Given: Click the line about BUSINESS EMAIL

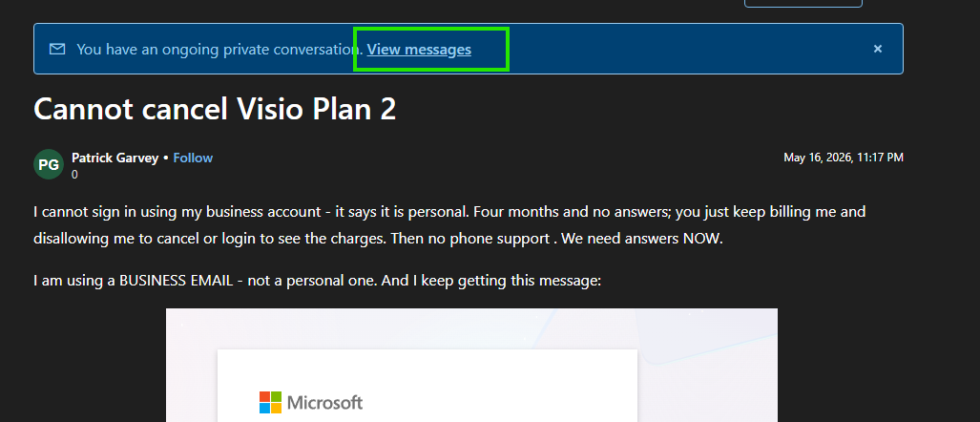Looking at the screenshot, I should pyautogui.click(x=317, y=281).
